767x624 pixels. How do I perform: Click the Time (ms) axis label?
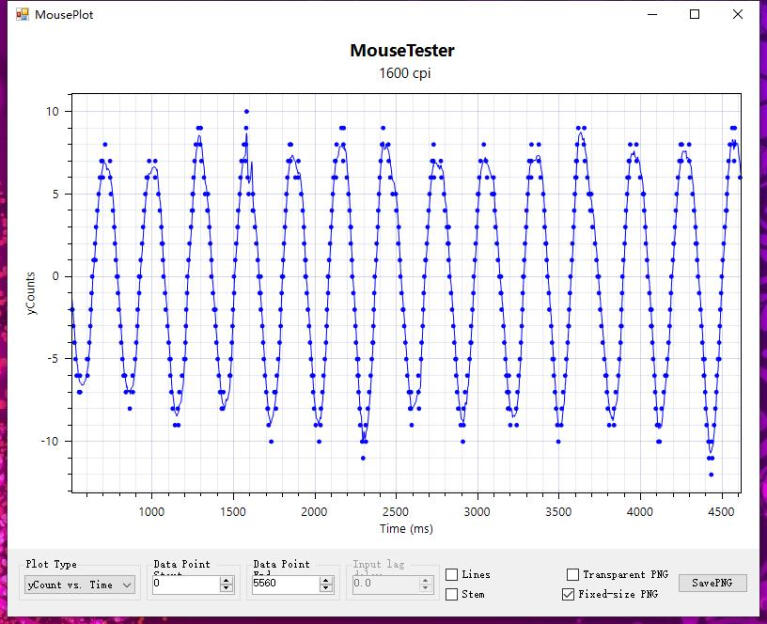(406, 528)
